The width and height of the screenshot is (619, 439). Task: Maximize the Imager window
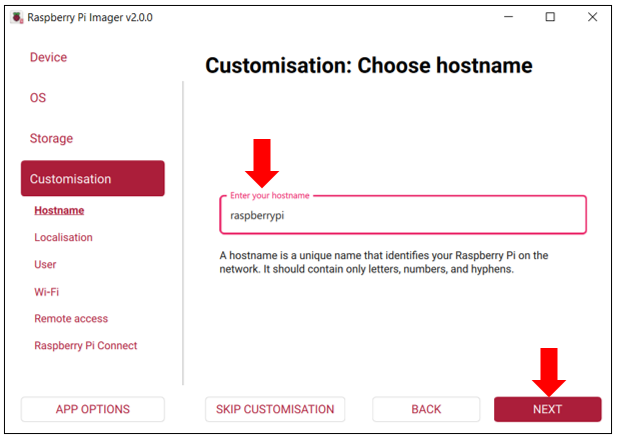(x=550, y=17)
